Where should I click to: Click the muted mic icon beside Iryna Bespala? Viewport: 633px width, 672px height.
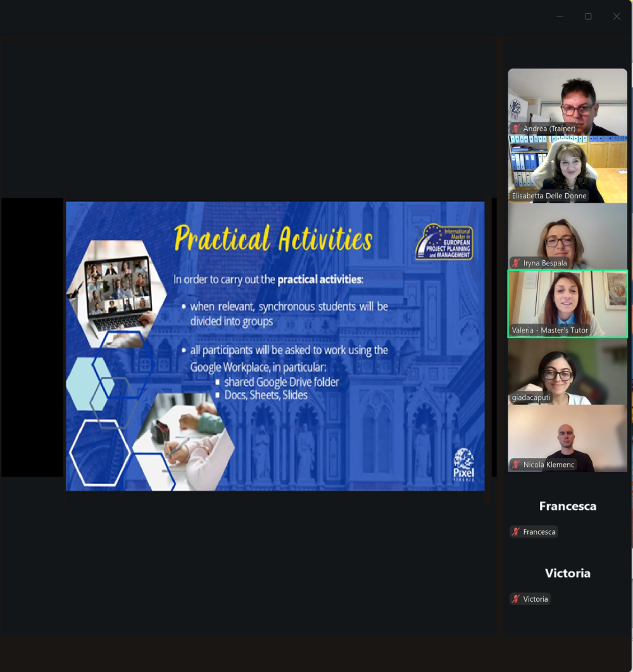[x=517, y=263]
